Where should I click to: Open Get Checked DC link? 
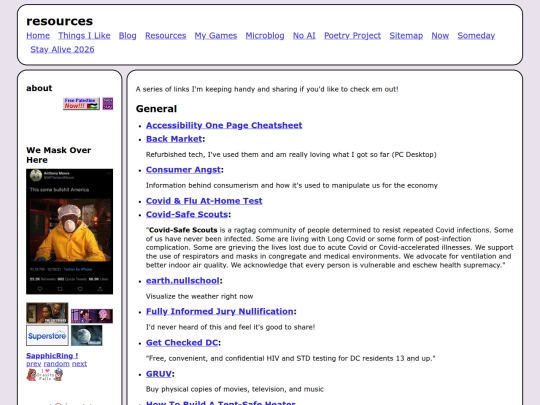pyautogui.click(x=182, y=343)
